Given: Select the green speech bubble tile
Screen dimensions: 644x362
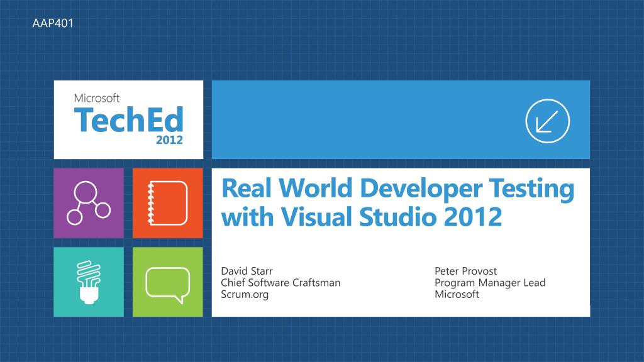Looking at the screenshot, I should pyautogui.click(x=167, y=282).
